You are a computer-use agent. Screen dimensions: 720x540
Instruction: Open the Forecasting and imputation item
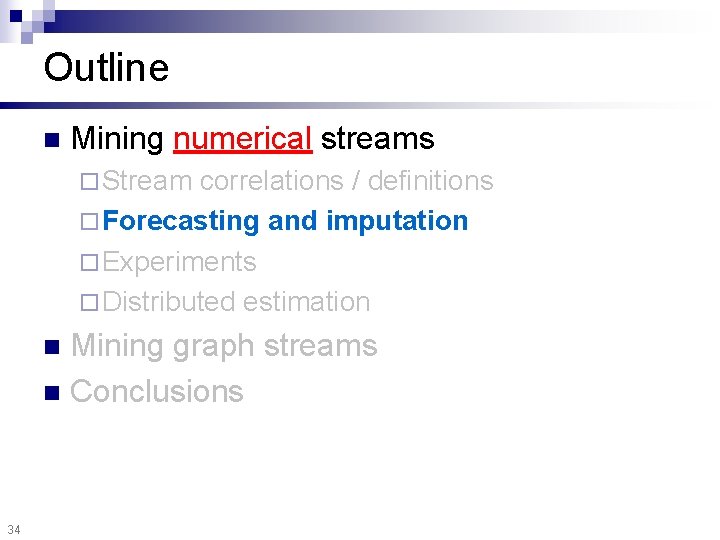[285, 221]
